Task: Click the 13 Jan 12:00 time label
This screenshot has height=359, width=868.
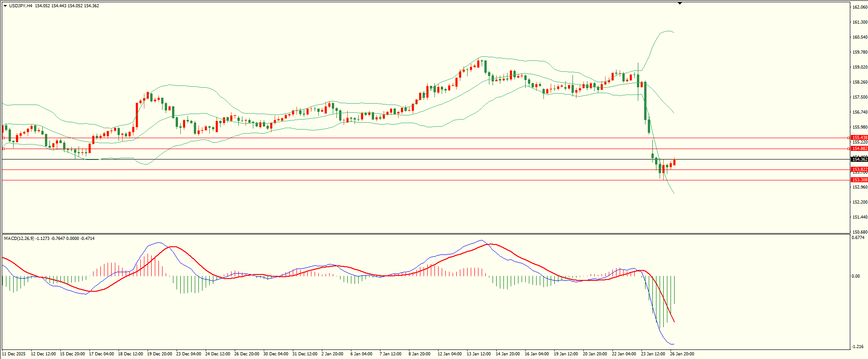Action: pyautogui.click(x=478, y=354)
